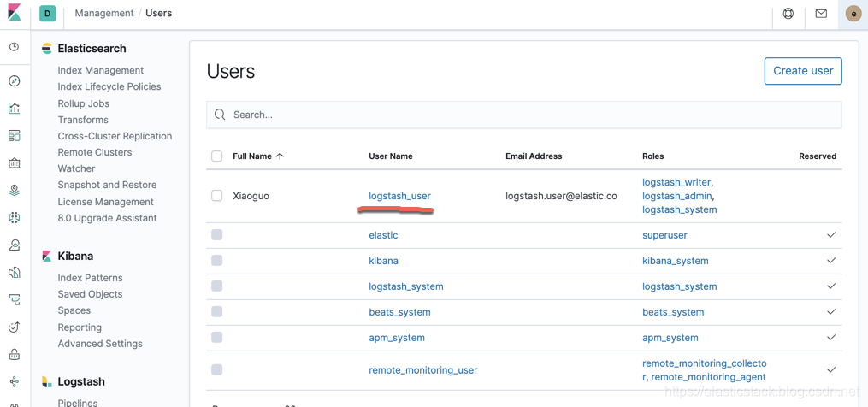Viewport: 868px width, 407px height.
Task: Open the remote_monitoring_agent role link
Action: 709,377
